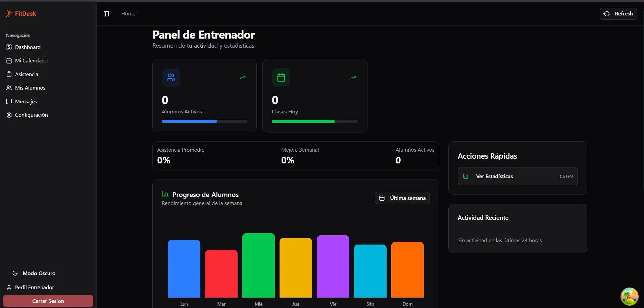Open the Última semana period dropdown
644x308 pixels.
click(402, 198)
